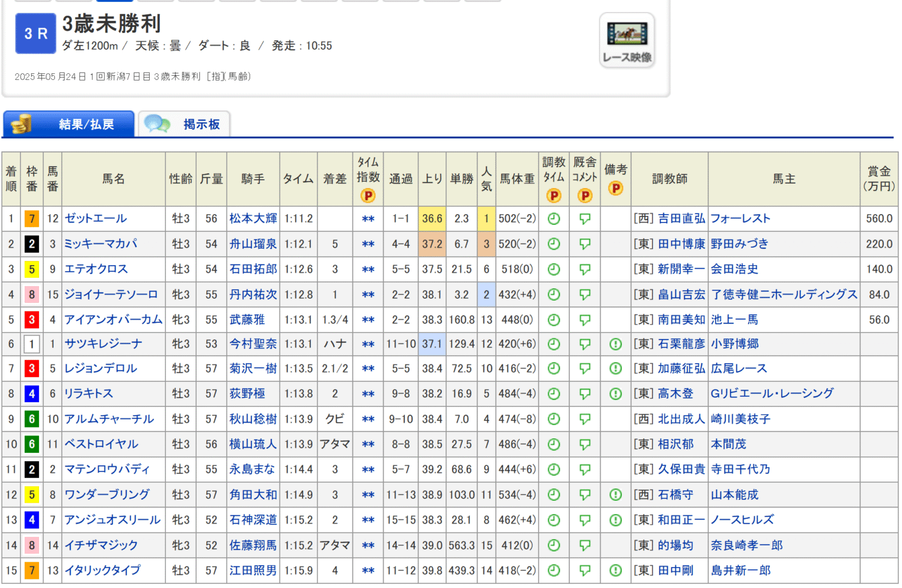Viewport: 902px width, 588px height.
Task: Click remarks icon in サツキレジーナ row
Action: pyautogui.click(x=615, y=344)
